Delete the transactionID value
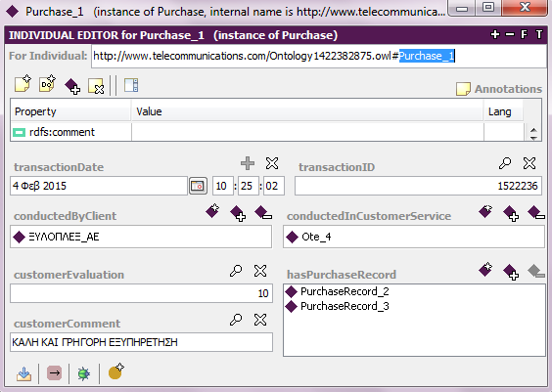 point(529,163)
